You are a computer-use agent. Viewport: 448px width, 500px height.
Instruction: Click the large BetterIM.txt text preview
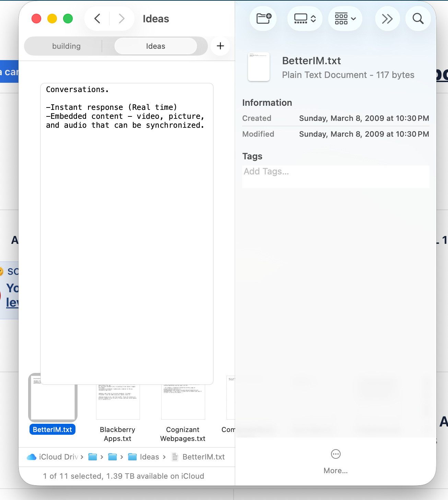pyautogui.click(x=127, y=234)
